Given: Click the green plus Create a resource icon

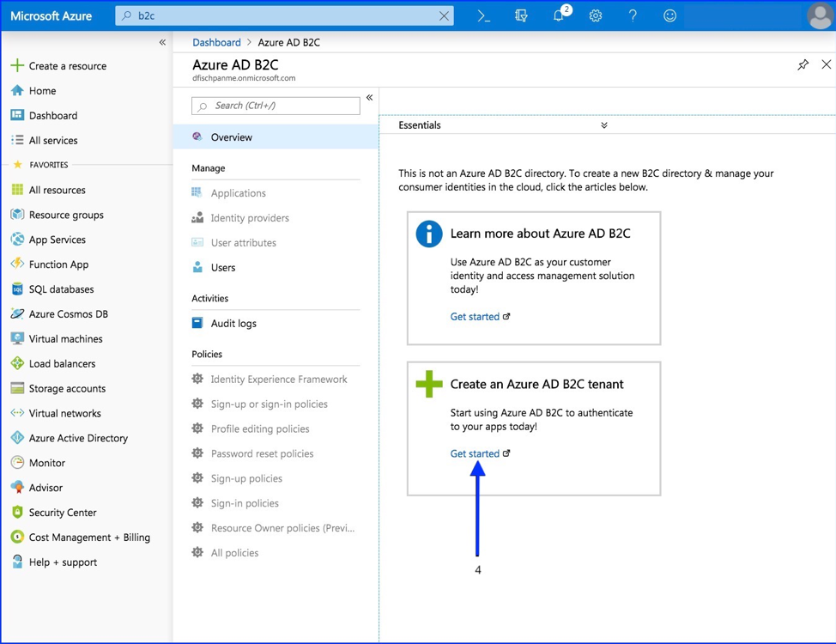Looking at the screenshot, I should click(17, 65).
